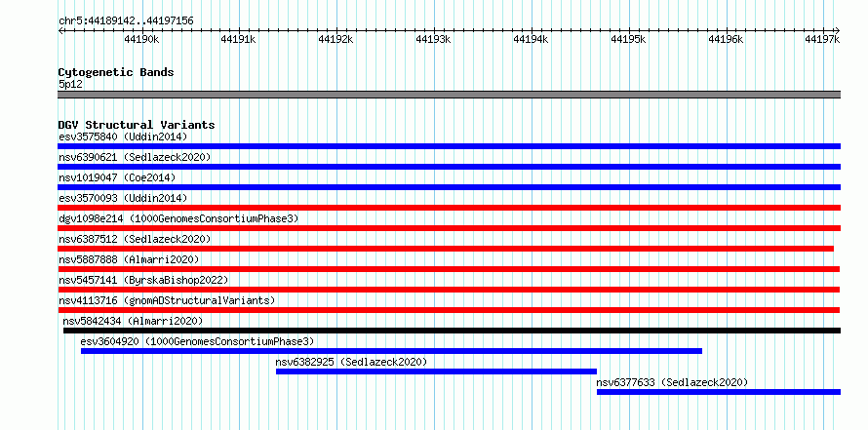This screenshot has height=430, width=868.
Task: Open variant nsv1019047 (Coe2014) label
Action: (117, 177)
